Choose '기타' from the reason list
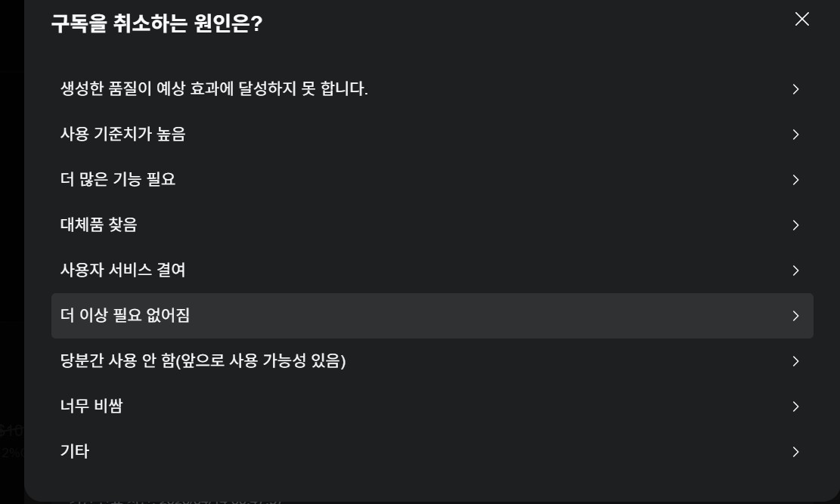The width and height of the screenshot is (840, 504). pos(74,451)
